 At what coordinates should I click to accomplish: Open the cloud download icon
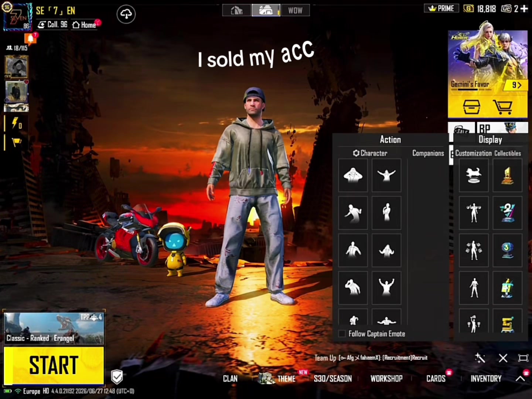point(126,14)
